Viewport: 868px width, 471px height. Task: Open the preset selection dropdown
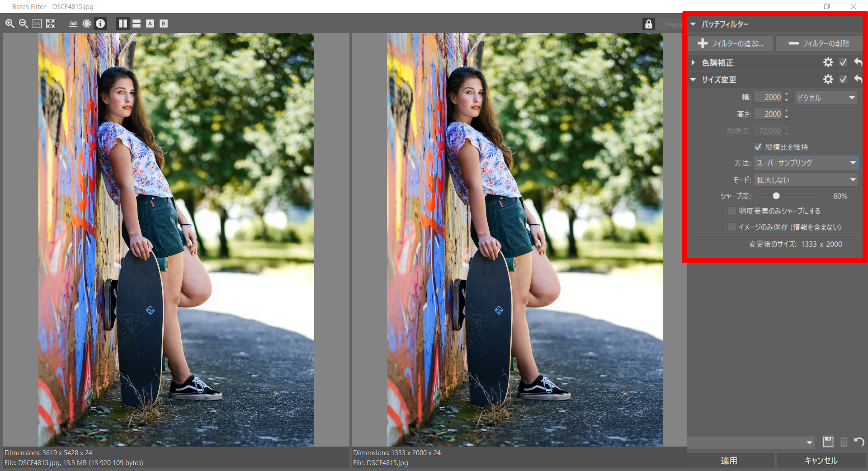point(751,443)
